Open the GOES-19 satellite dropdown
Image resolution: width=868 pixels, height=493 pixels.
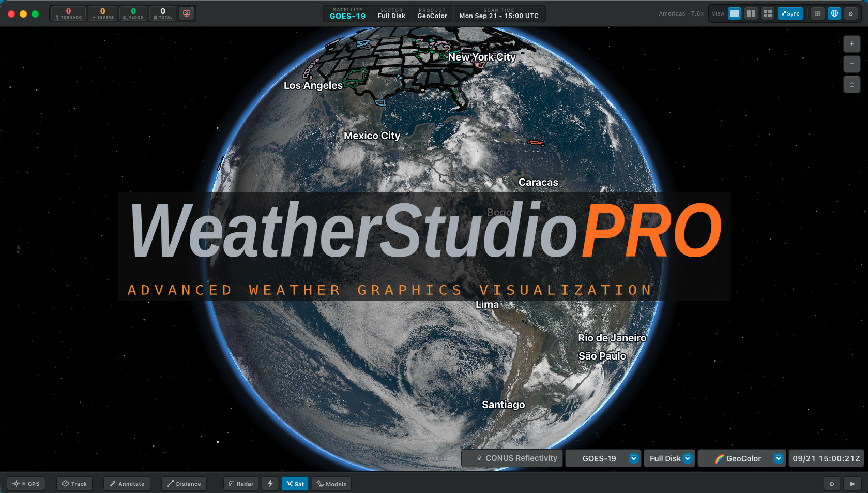[x=603, y=458]
